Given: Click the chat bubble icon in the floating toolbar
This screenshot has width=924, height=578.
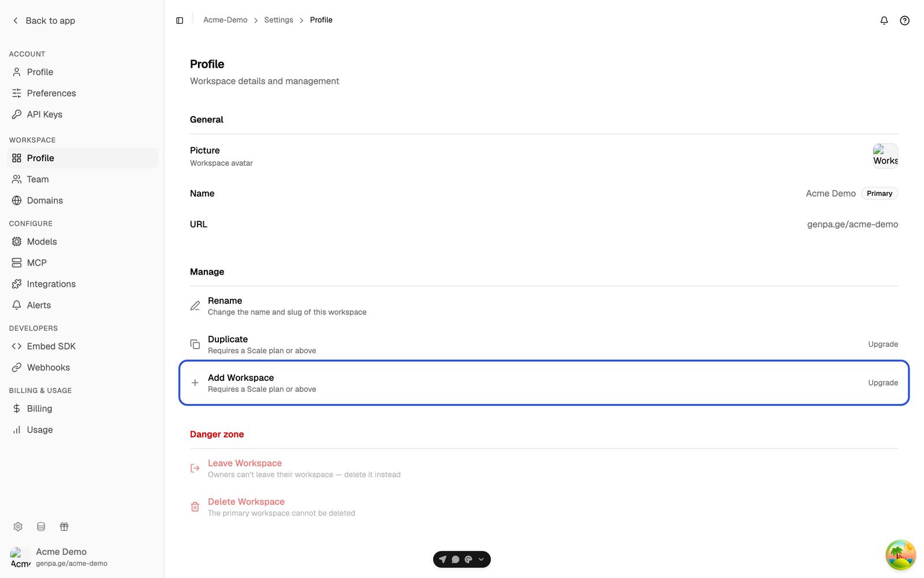Looking at the screenshot, I should click(455, 560).
